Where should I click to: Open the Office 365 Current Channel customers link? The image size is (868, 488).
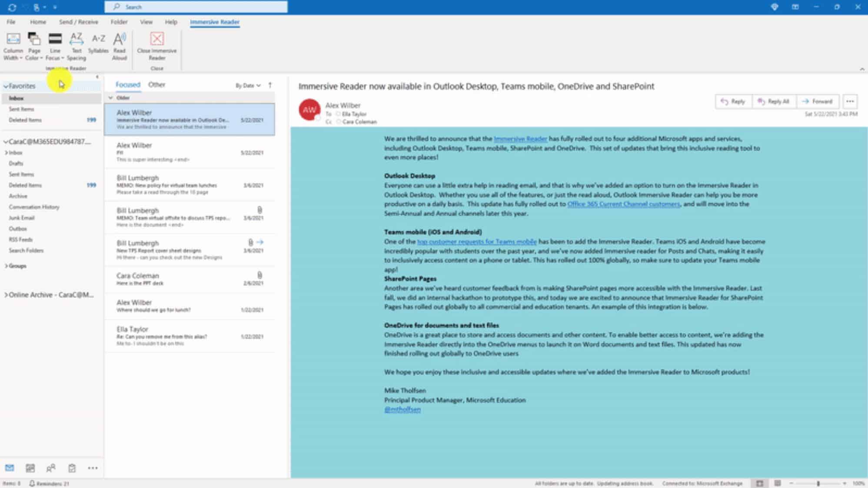(623, 204)
